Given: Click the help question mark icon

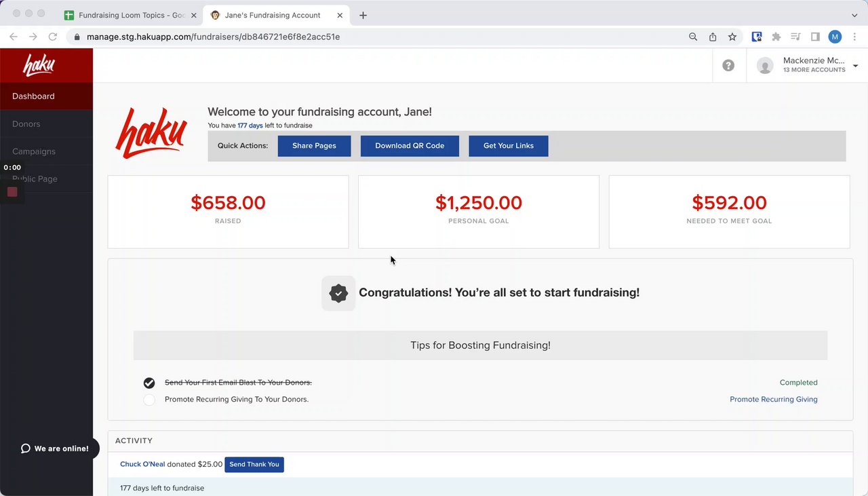Looking at the screenshot, I should (x=728, y=66).
